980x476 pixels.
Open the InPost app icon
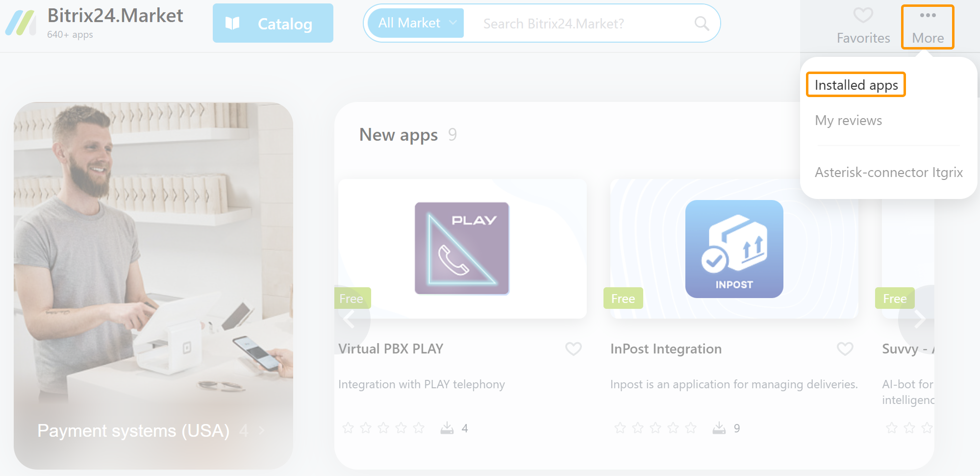click(734, 249)
